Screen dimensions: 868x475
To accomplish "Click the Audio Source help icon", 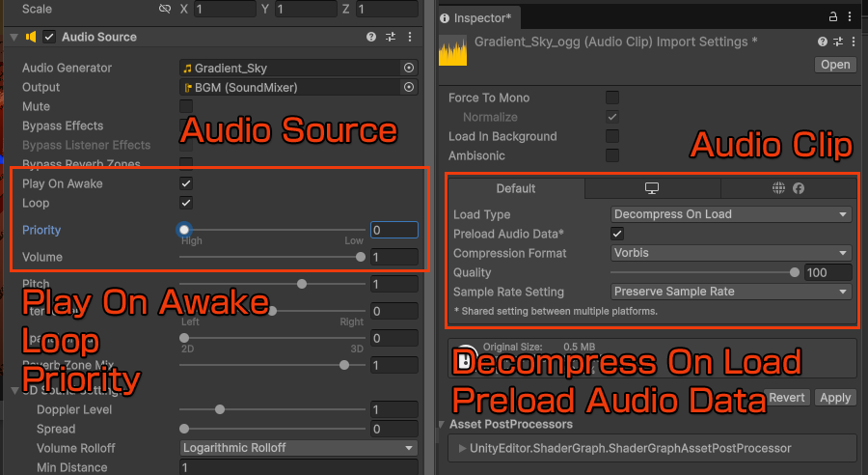I will click(x=371, y=37).
